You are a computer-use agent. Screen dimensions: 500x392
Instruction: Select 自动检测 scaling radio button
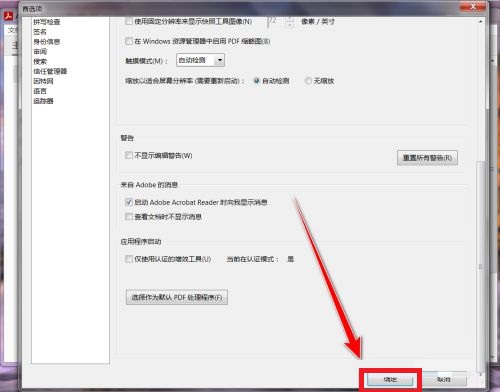pos(257,81)
